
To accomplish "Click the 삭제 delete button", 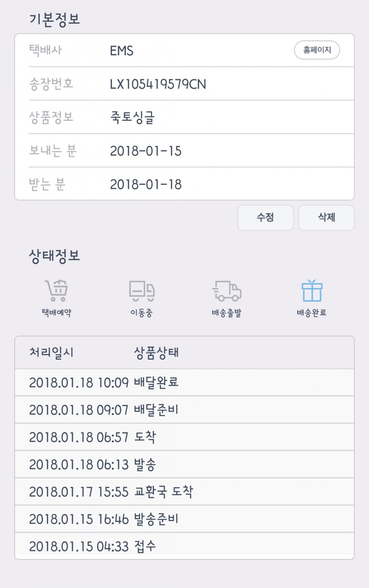I will 326,217.
